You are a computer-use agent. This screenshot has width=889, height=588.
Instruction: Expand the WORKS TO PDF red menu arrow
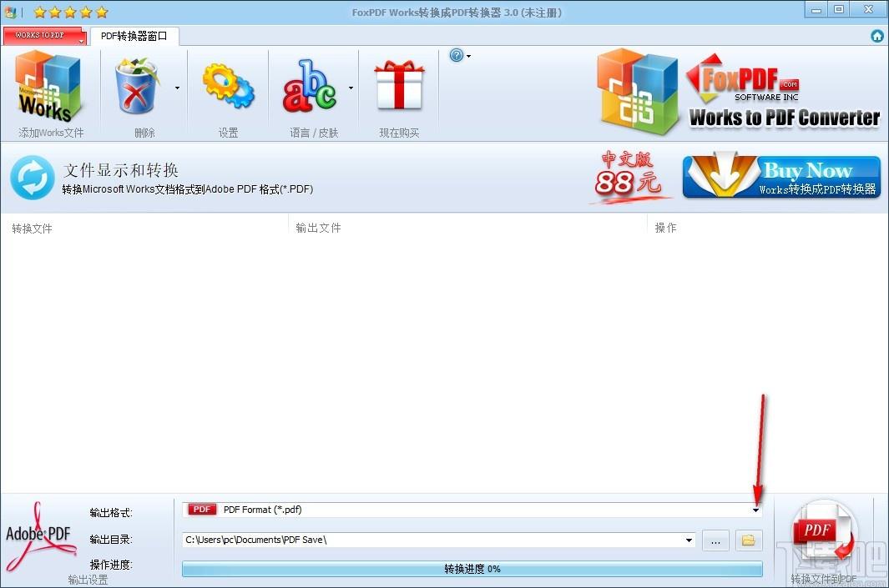coord(82,41)
